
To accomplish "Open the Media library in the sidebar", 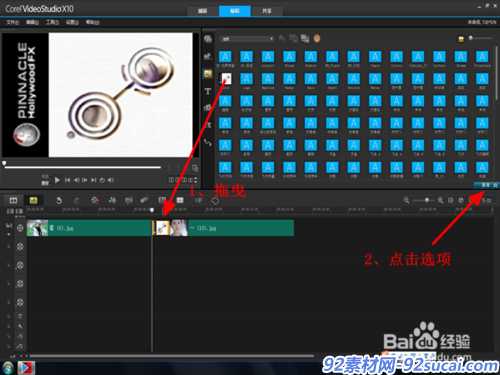I will tap(208, 39).
